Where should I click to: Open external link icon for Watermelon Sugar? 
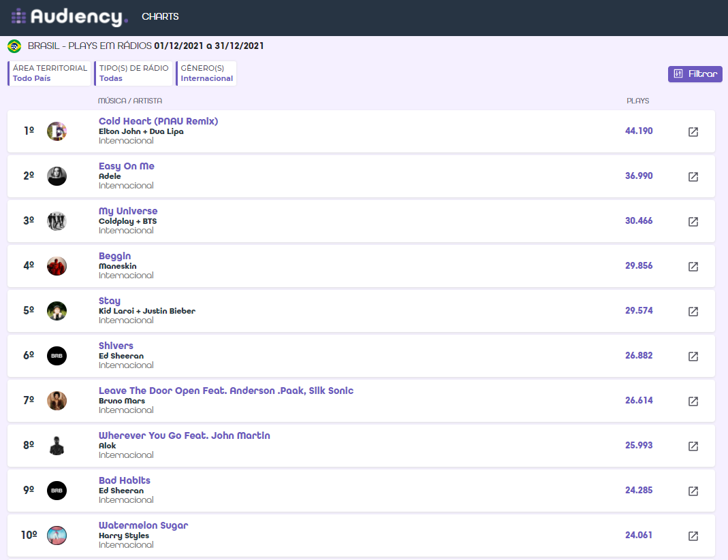(693, 536)
